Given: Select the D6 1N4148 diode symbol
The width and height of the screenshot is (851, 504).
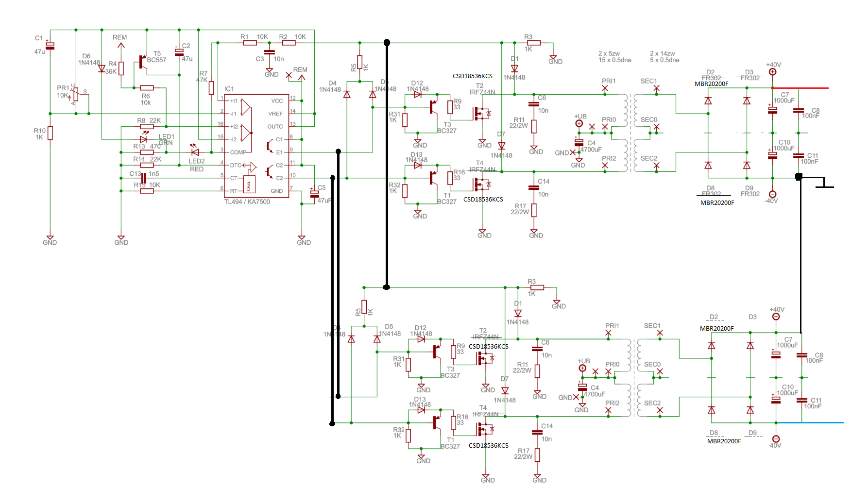Looking at the screenshot, I should coord(102,69).
